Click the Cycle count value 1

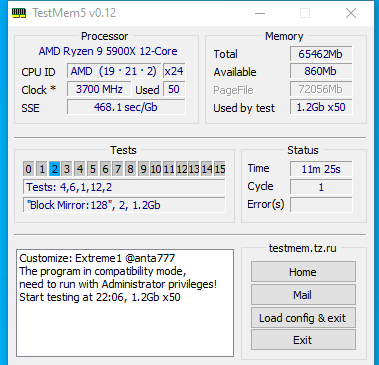[x=321, y=187]
